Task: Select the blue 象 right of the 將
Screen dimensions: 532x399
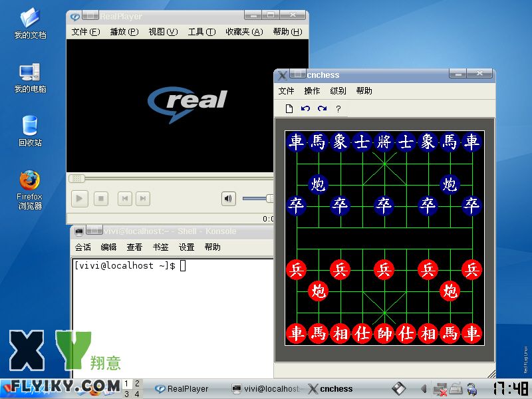Action: pyautogui.click(x=428, y=142)
